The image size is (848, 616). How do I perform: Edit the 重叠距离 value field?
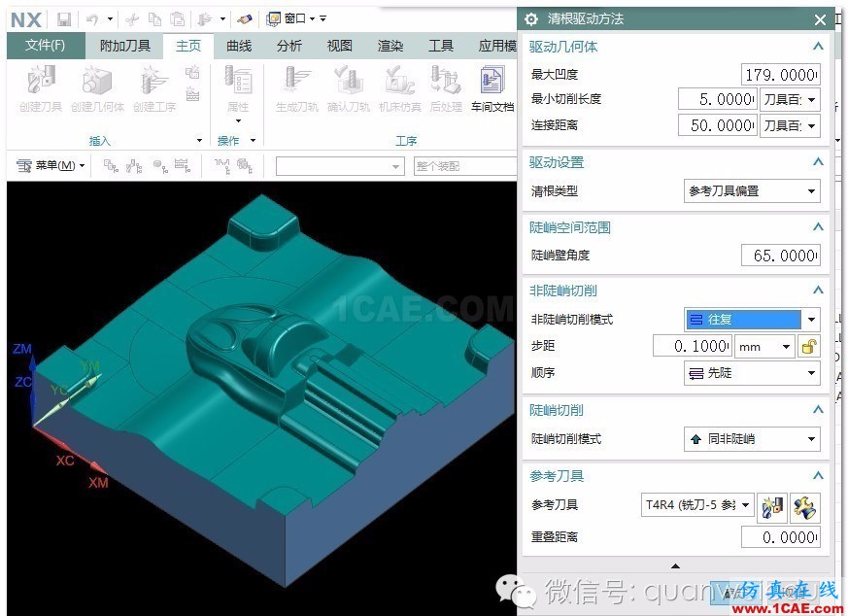pyautogui.click(x=780, y=537)
